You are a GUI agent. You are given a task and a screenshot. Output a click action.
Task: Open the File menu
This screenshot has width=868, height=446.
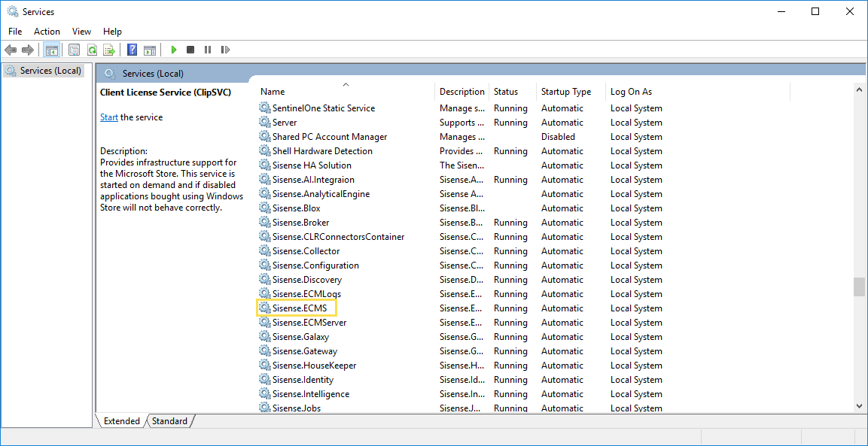point(15,32)
